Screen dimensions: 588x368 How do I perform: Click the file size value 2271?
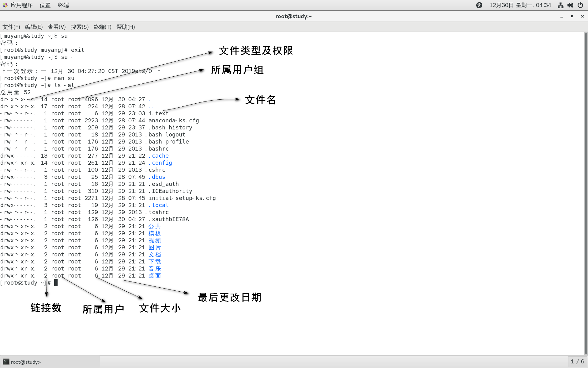(x=91, y=198)
